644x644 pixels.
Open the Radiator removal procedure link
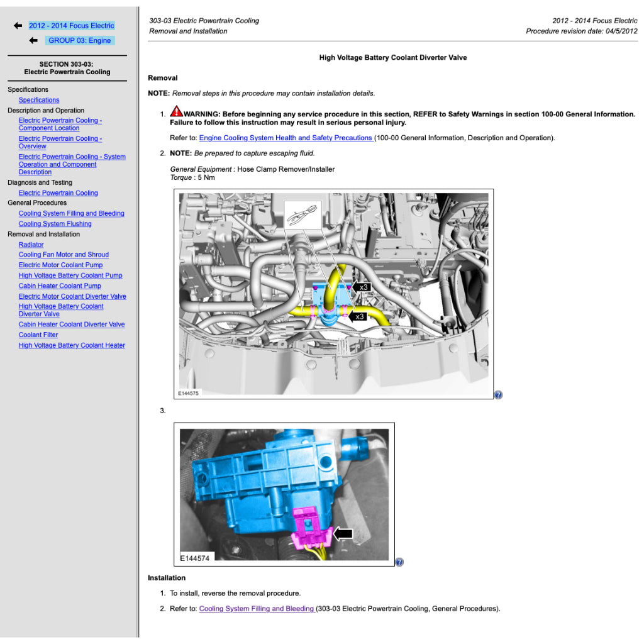pyautogui.click(x=31, y=245)
